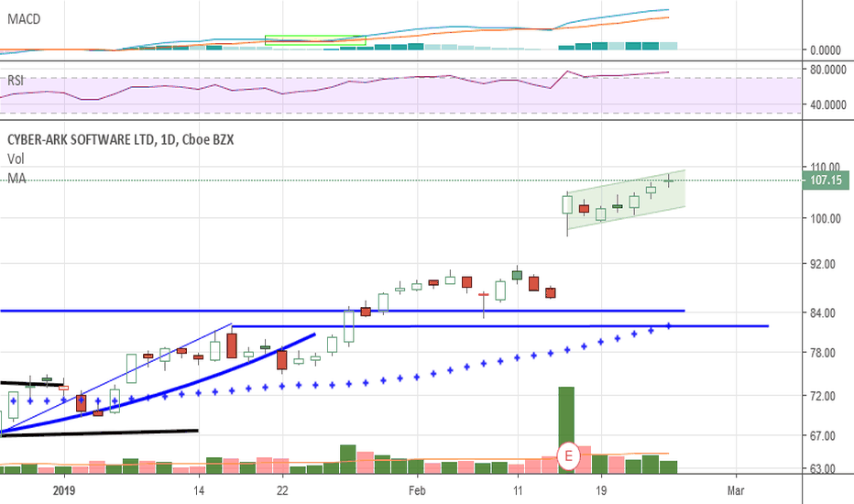Click the '22' date axis label
The image size is (854, 504).
(x=282, y=490)
